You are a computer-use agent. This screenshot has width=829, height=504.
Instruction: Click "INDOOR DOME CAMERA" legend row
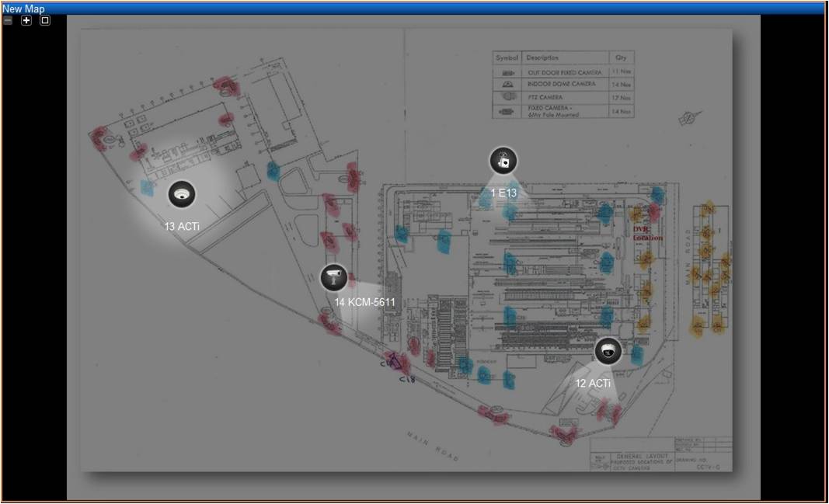click(563, 85)
